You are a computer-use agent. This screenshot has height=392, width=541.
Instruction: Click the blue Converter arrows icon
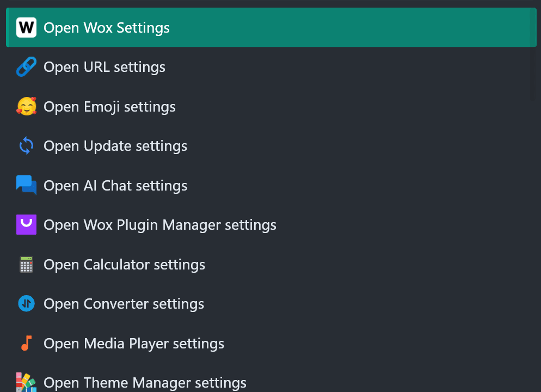point(26,304)
